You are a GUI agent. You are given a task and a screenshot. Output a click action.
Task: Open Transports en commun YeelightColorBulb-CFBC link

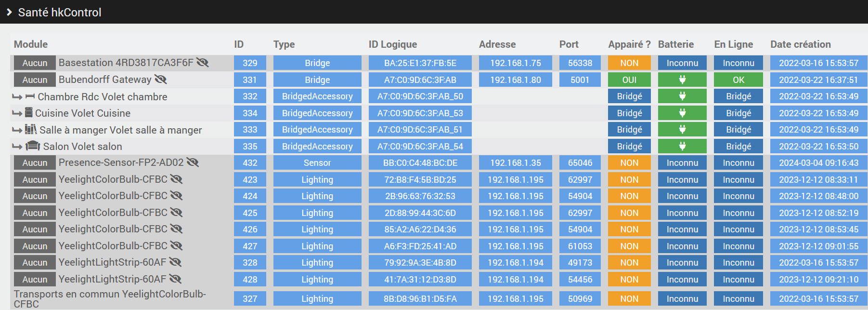point(110,299)
